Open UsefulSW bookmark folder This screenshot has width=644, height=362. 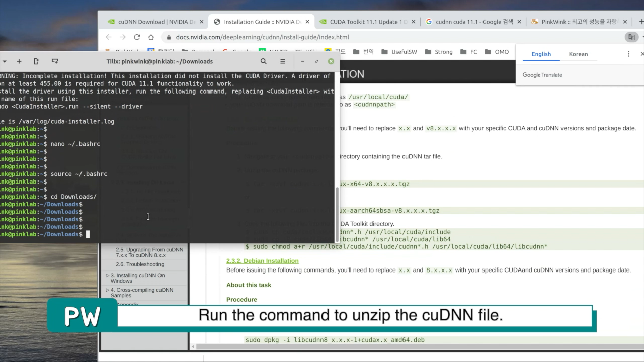click(399, 52)
